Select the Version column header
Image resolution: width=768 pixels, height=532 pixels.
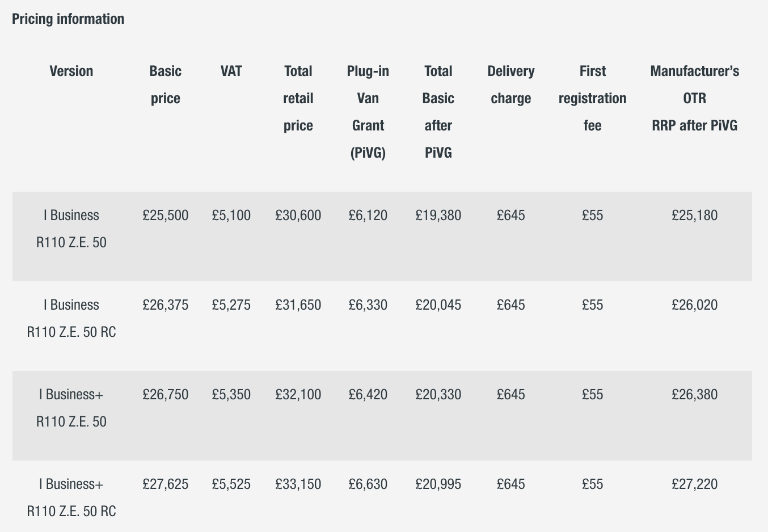(x=71, y=71)
